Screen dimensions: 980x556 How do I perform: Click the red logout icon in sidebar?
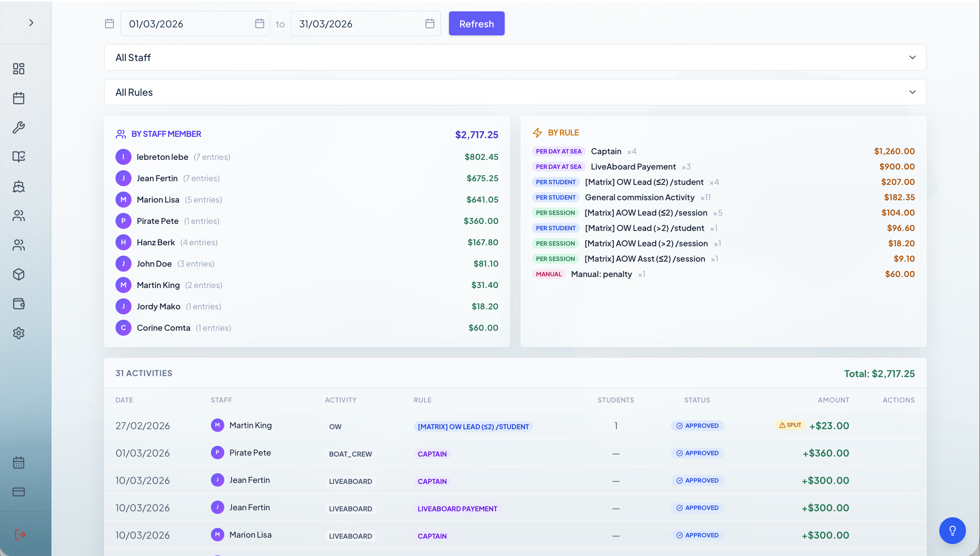[20, 535]
